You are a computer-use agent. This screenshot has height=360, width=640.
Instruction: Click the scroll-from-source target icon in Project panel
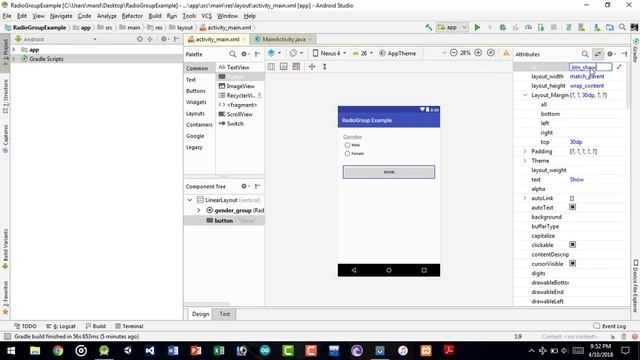[x=140, y=39]
